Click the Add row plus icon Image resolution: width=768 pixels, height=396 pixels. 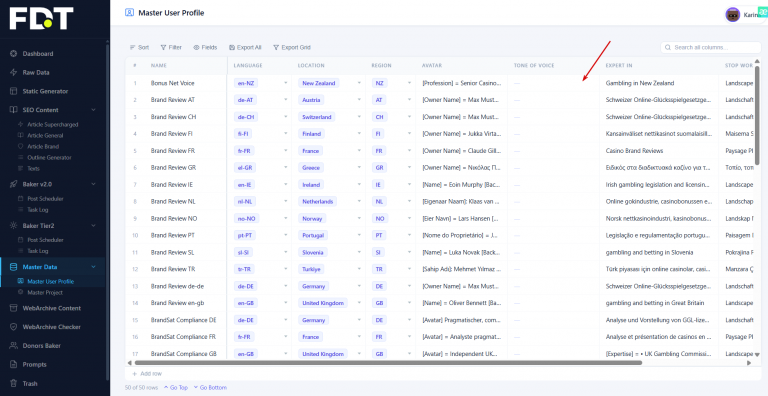point(134,373)
